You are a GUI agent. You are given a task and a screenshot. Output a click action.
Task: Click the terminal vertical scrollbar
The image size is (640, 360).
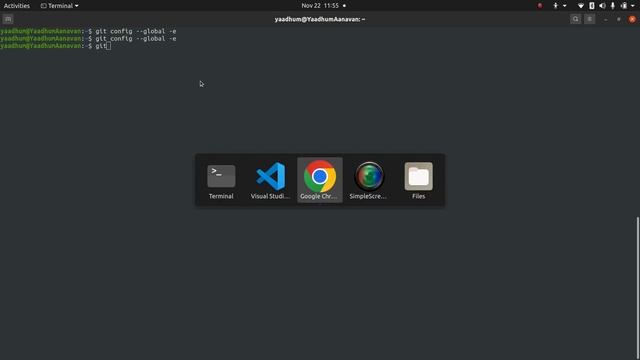pyautogui.click(x=638, y=288)
